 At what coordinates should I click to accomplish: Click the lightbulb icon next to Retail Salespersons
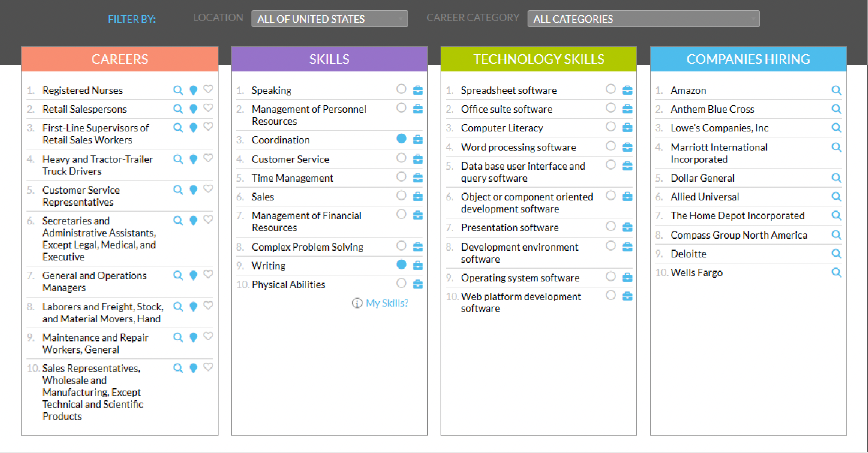pyautogui.click(x=193, y=109)
